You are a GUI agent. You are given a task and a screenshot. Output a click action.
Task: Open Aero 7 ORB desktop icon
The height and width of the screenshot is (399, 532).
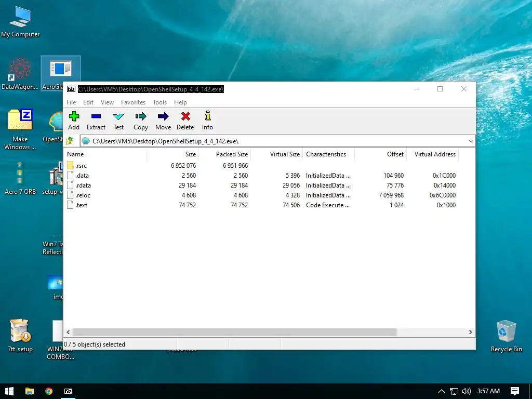click(20, 173)
